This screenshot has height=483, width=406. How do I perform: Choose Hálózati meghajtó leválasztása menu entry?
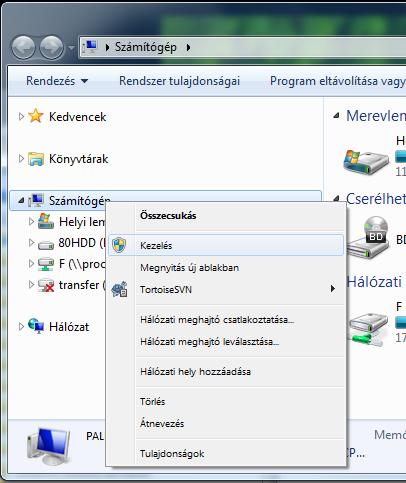(210, 342)
